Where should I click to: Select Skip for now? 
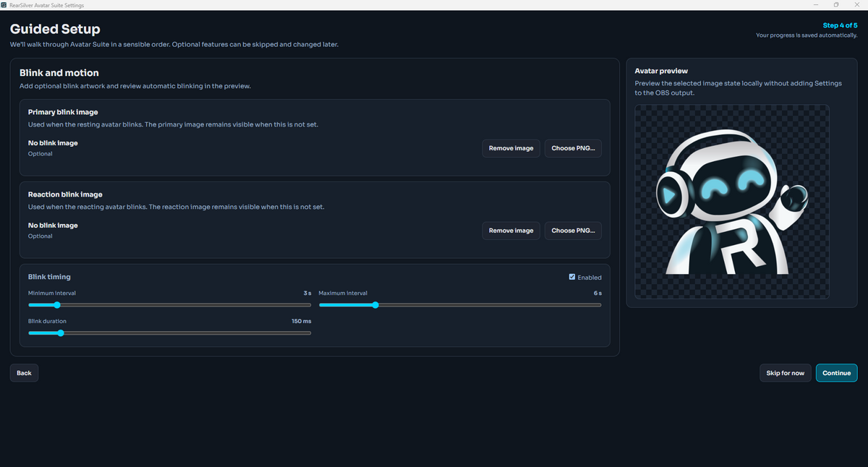click(785, 373)
